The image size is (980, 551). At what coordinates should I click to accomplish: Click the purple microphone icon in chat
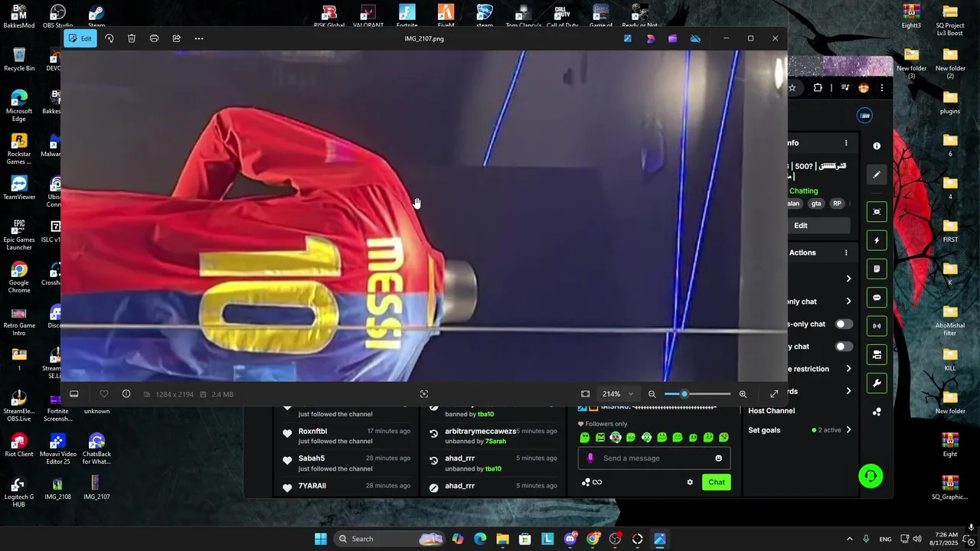pyautogui.click(x=590, y=458)
